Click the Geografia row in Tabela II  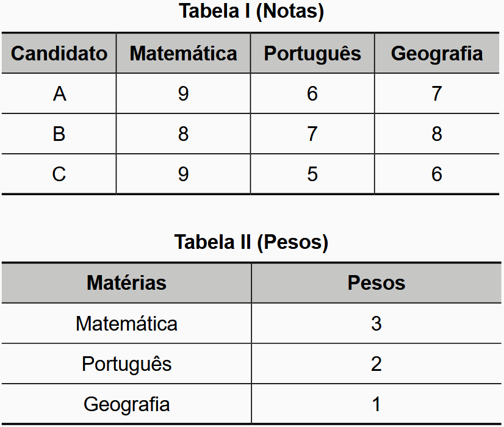point(126,404)
